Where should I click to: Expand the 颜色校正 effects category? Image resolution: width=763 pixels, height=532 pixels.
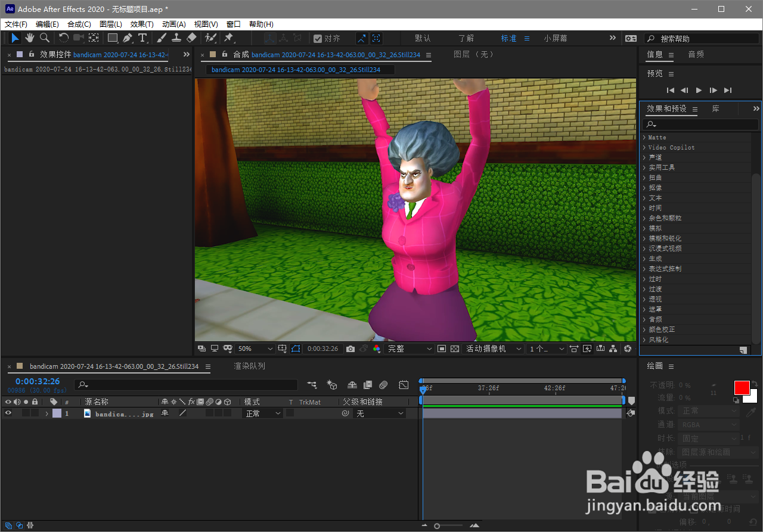point(644,329)
